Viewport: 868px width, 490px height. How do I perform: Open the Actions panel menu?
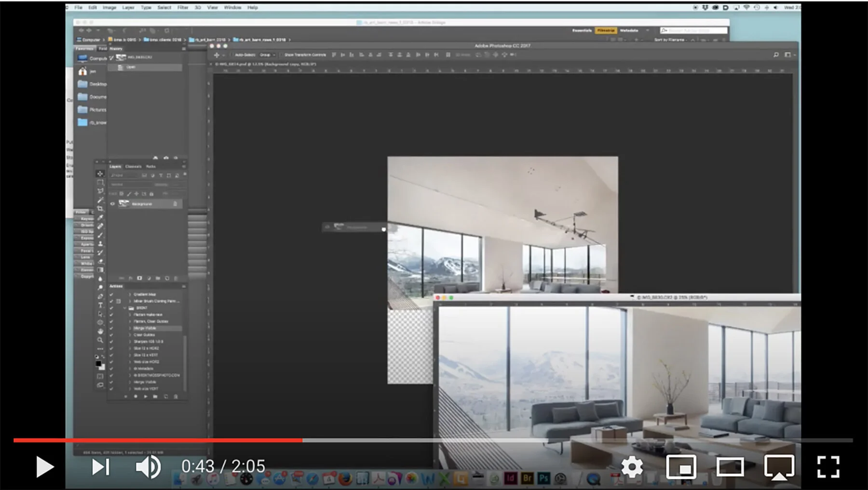coord(183,286)
